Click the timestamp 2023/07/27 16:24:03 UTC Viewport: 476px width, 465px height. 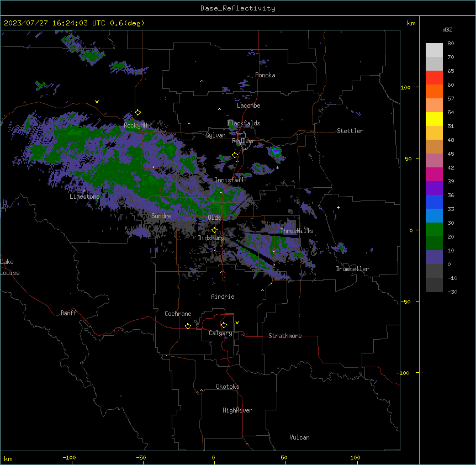pyautogui.click(x=55, y=23)
